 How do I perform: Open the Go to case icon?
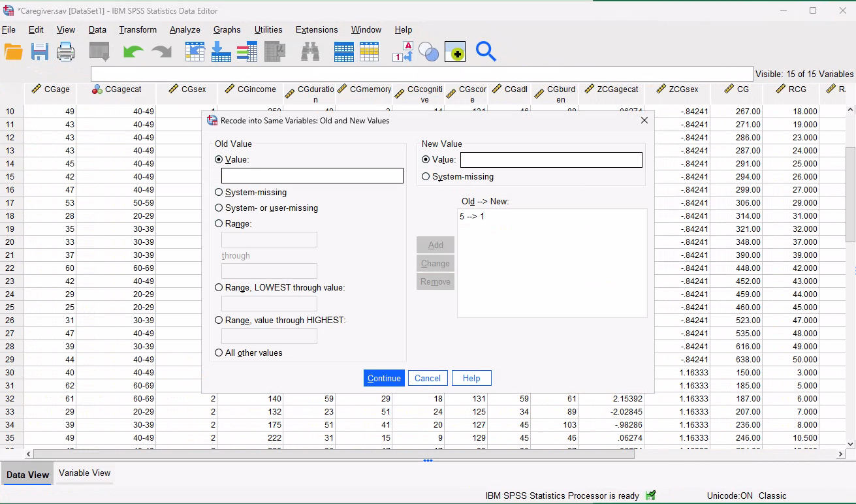coord(195,52)
